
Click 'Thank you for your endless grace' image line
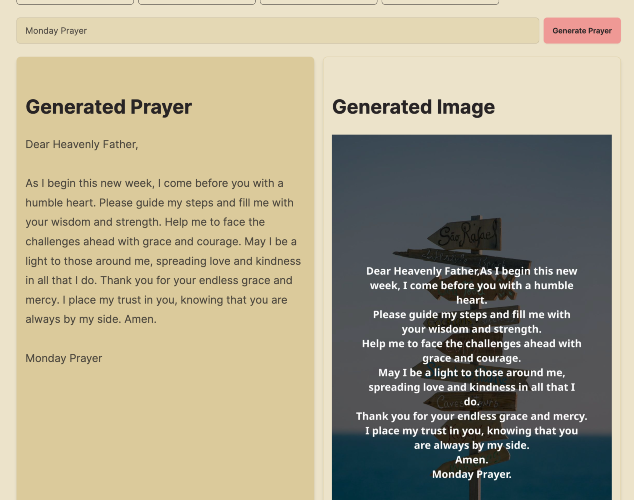471,416
